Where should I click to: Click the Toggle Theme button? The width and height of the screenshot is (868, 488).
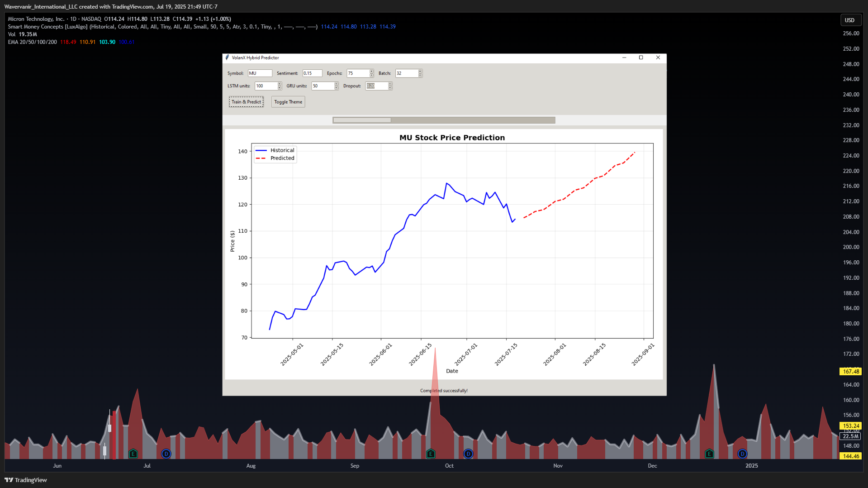pos(288,102)
